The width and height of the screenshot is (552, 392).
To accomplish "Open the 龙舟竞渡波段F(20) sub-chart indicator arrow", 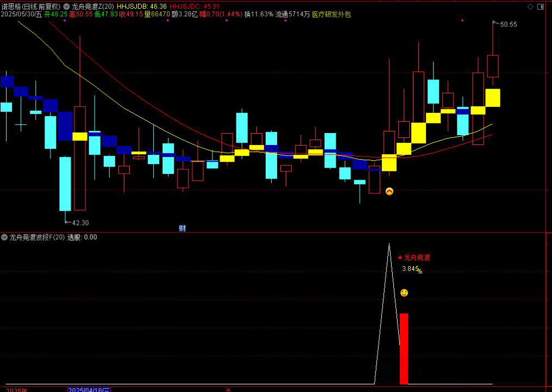I will pos(4,237).
